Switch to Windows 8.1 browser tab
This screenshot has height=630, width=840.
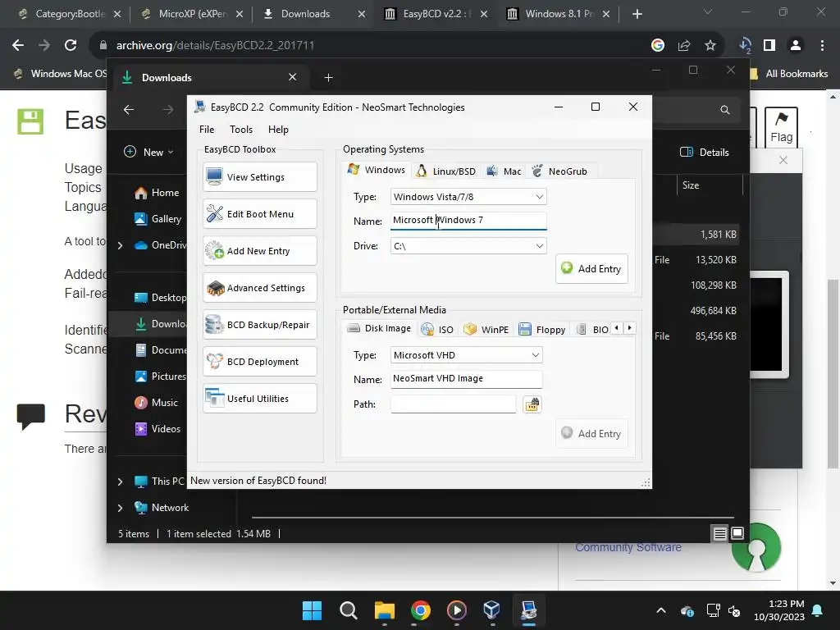coord(559,14)
